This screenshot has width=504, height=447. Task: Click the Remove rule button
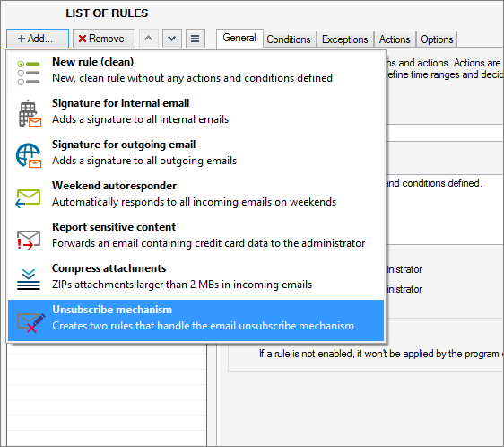point(104,39)
